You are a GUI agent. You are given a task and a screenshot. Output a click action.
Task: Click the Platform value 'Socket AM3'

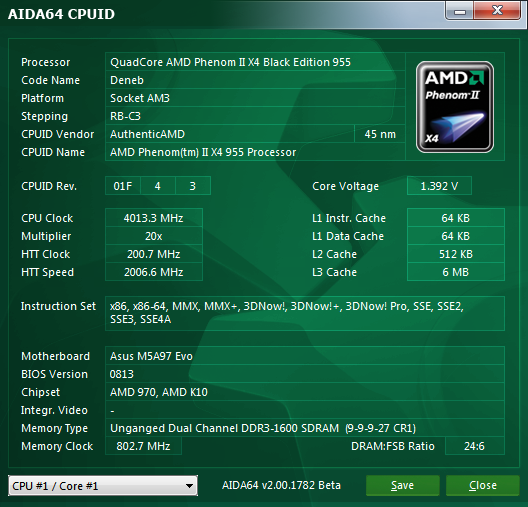click(140, 98)
